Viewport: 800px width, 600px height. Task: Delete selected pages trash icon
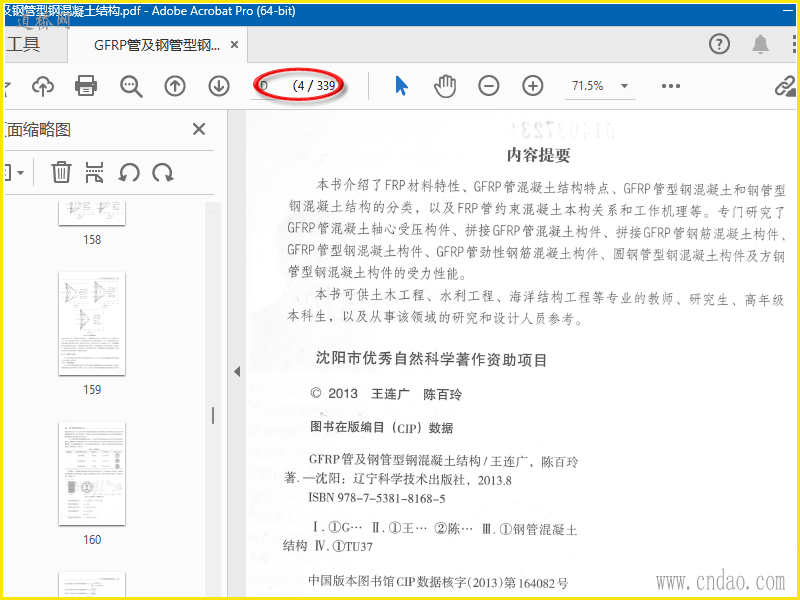(x=61, y=172)
